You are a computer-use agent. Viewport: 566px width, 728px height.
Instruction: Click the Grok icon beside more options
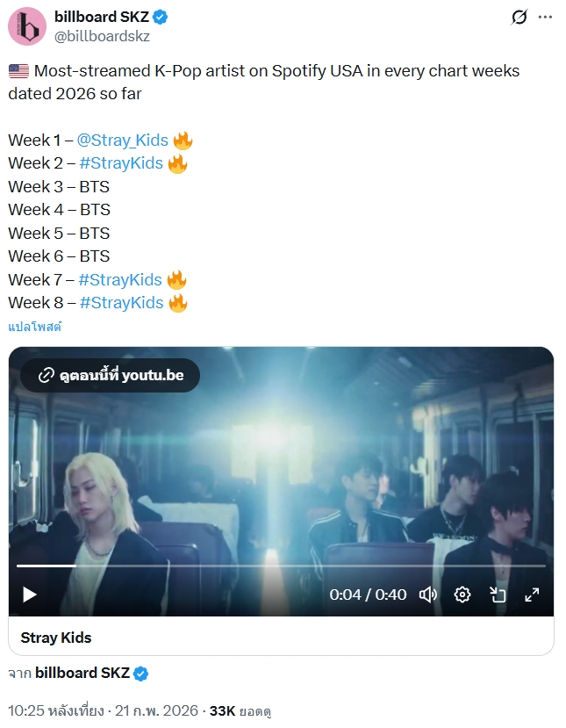519,18
